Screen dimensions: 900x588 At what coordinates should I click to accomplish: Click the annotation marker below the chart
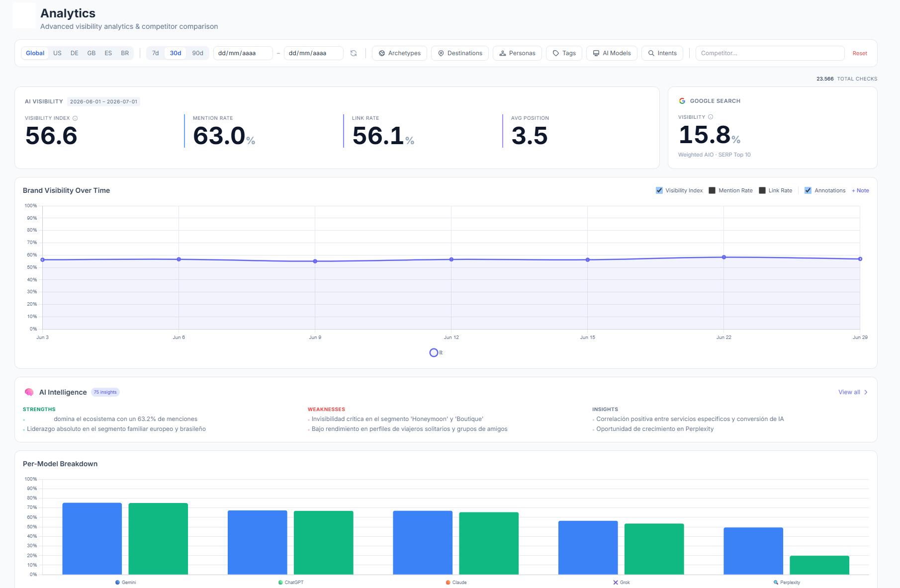pos(434,352)
